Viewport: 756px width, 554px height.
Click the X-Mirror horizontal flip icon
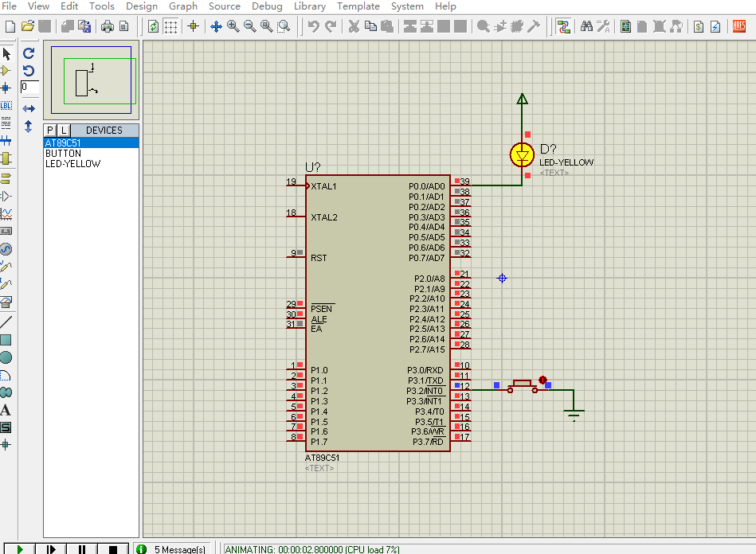(29, 108)
